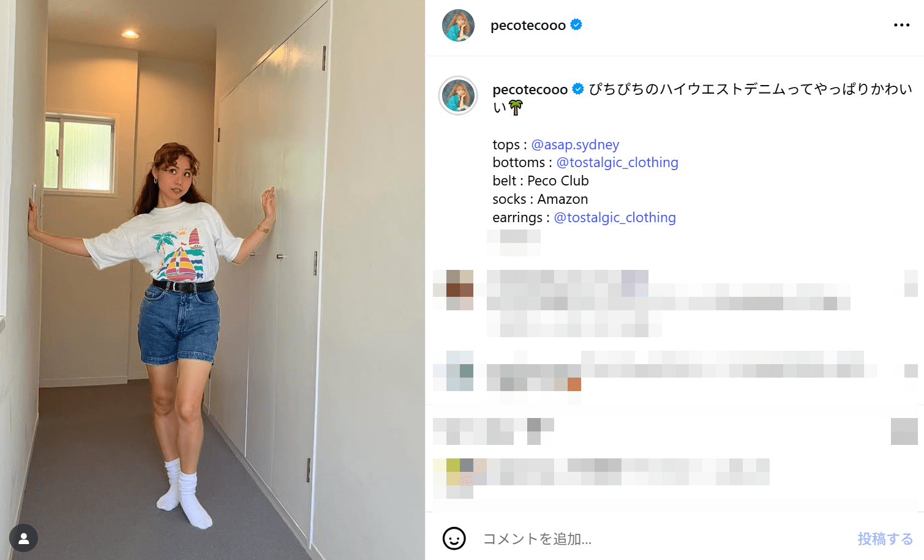The width and height of the screenshot is (924, 560).
Task: Click the blurred button right of the action row
Action: point(904,431)
